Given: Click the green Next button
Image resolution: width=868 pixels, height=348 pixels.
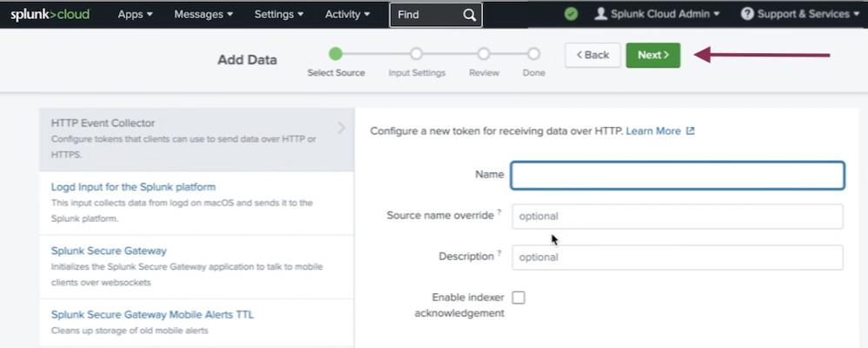Looking at the screenshot, I should [653, 55].
